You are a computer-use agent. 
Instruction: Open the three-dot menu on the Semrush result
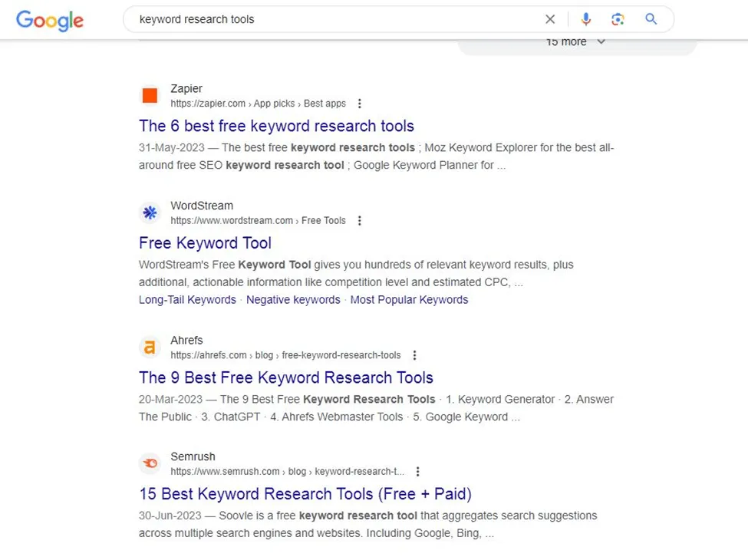tap(418, 471)
